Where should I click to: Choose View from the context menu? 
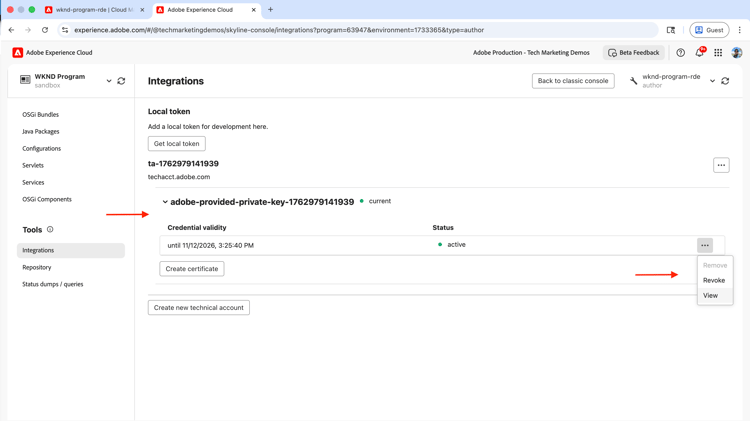pyautogui.click(x=710, y=296)
